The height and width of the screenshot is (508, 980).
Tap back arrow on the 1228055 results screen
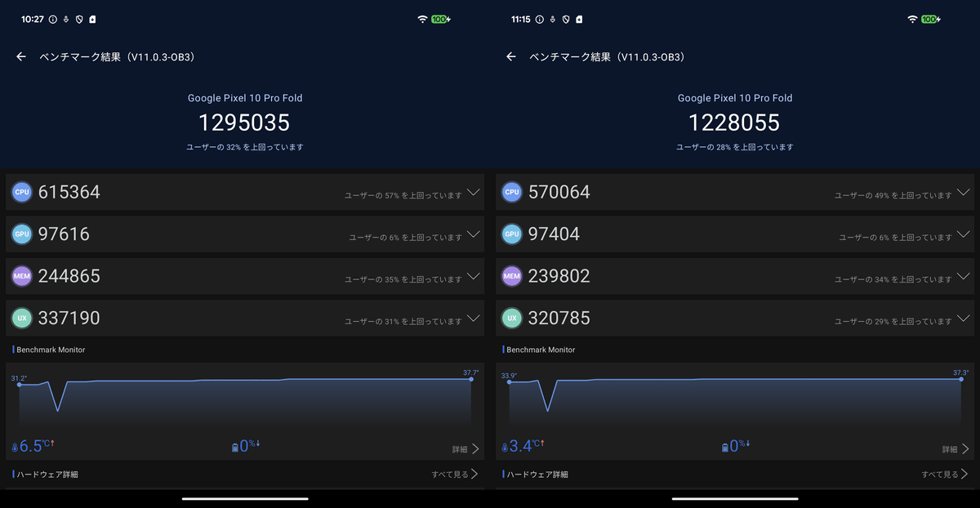(511, 57)
